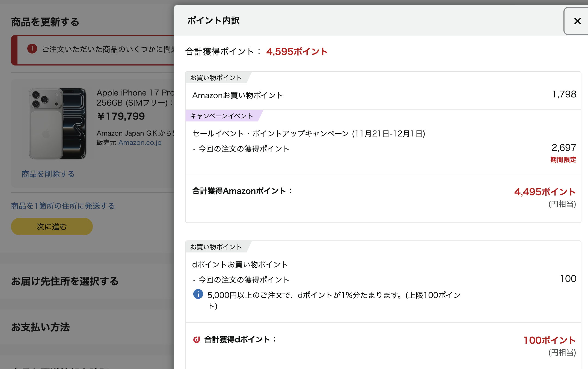Click the ポイント内訳 dialog title
588x369 pixels.
pos(213,20)
